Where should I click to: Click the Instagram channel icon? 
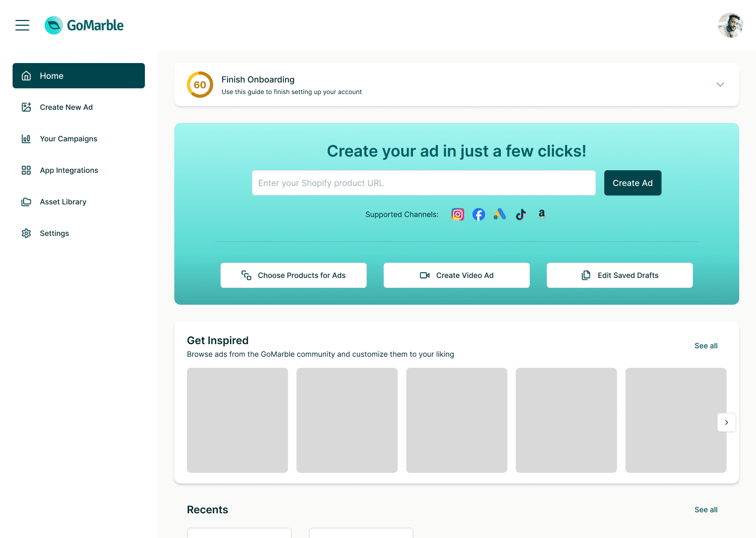coord(458,214)
